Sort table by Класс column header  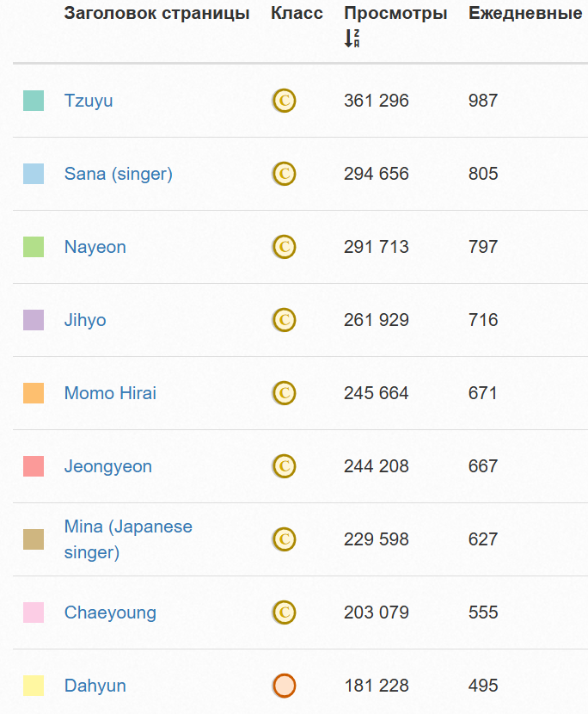297,13
